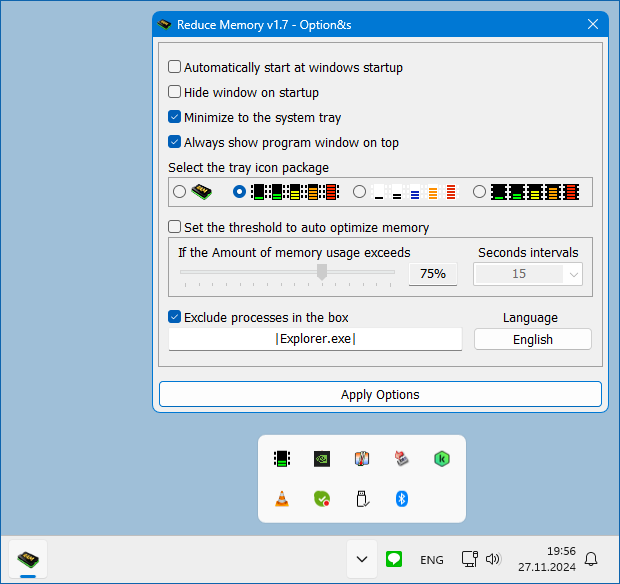
Task: Click Reduce Memory app in the taskbar
Action: coord(29,558)
